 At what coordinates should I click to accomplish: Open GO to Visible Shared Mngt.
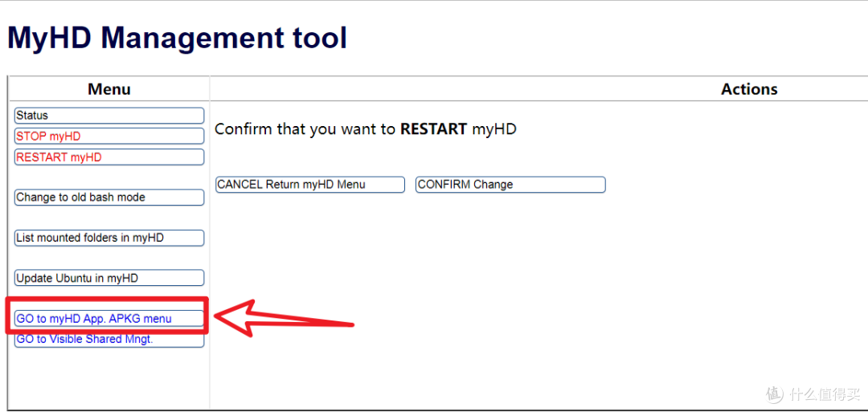pos(109,340)
